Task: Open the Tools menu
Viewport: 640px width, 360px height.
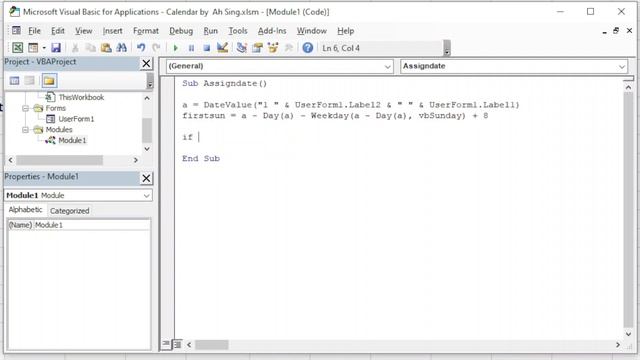Action: [x=238, y=31]
